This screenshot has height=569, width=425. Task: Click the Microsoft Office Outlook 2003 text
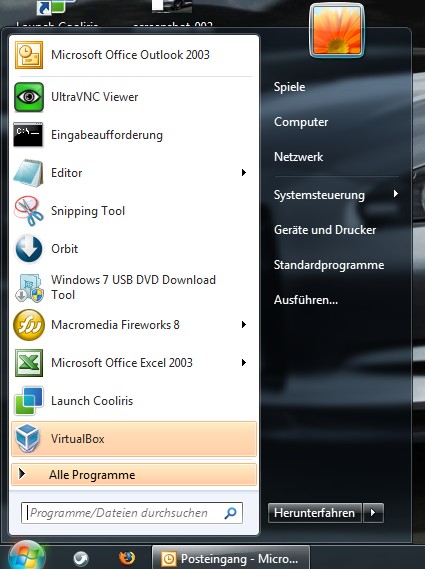[130, 55]
